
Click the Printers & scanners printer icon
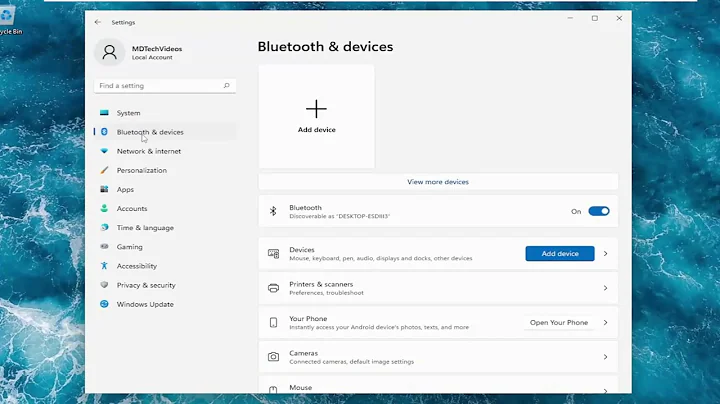pos(273,288)
